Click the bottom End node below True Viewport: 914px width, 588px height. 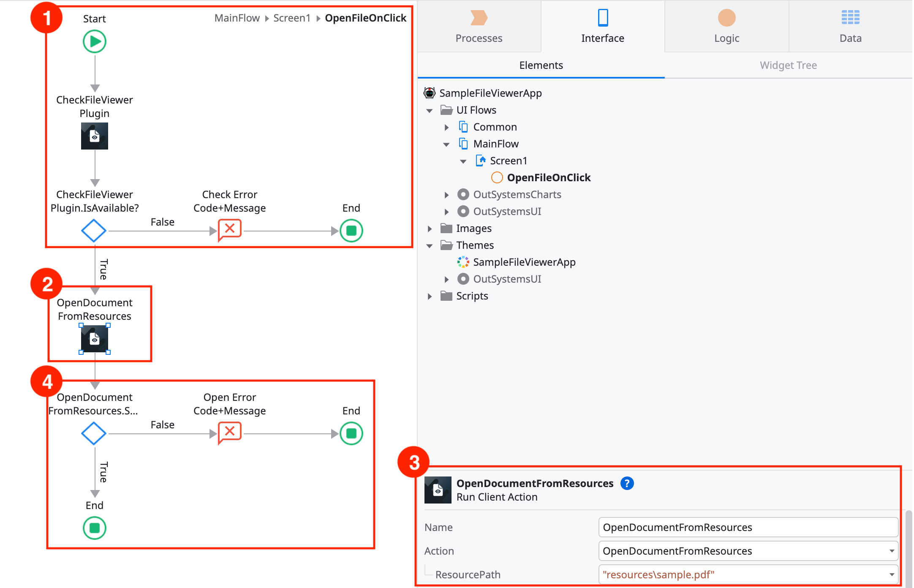(x=95, y=528)
